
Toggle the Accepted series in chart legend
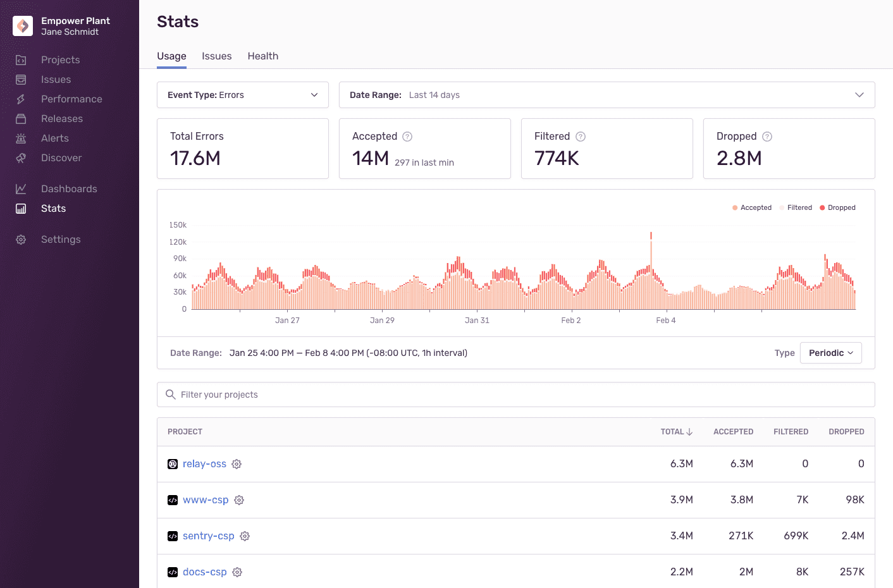pos(751,207)
